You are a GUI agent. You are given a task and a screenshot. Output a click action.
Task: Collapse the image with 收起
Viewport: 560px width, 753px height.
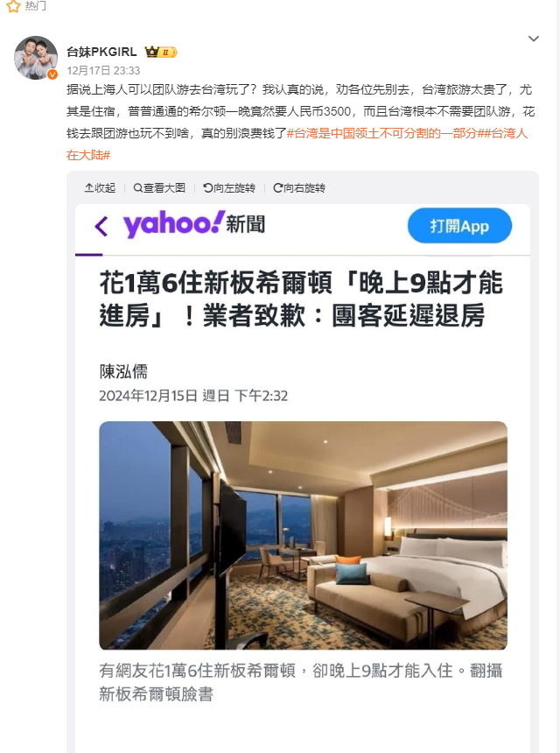click(100, 187)
